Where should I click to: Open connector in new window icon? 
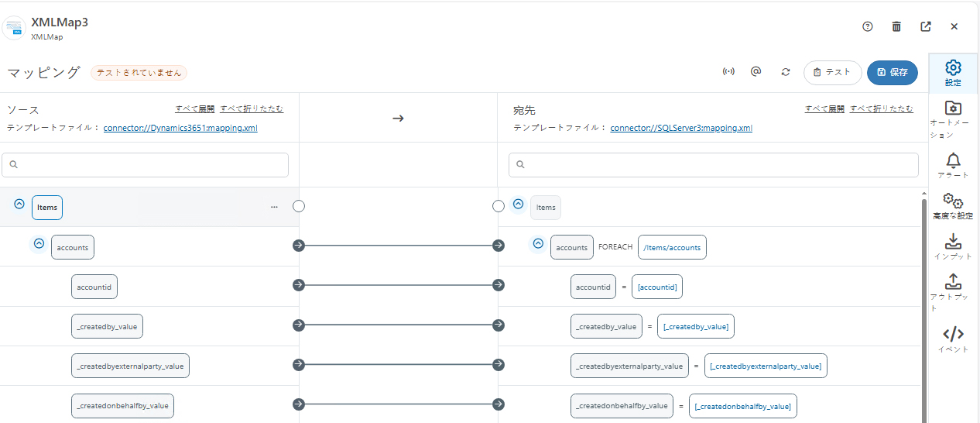pos(926,26)
